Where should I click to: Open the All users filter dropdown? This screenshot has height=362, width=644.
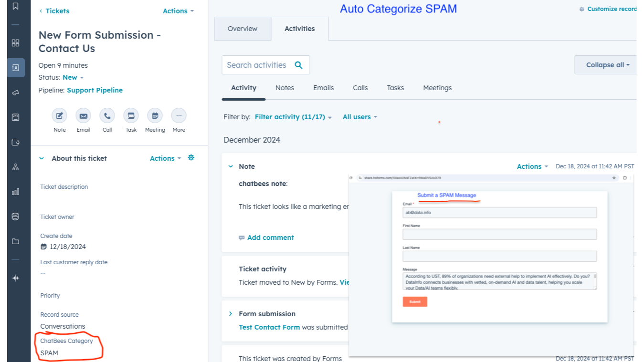point(359,117)
